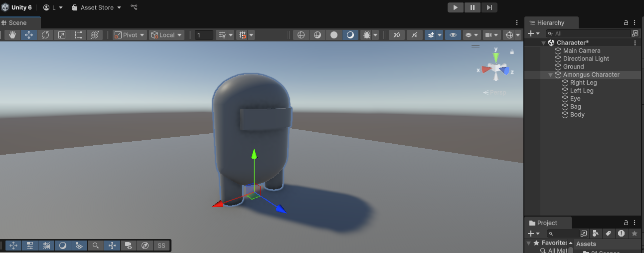Select the Rect transform tool

78,35
